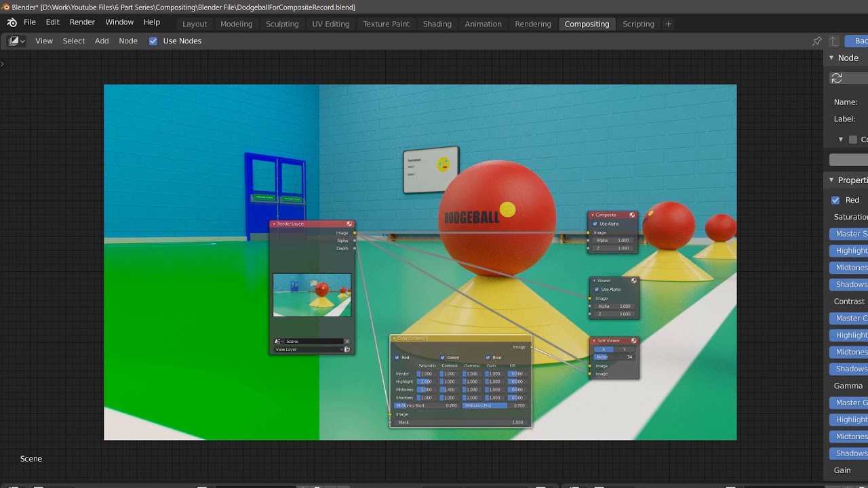Open the View Layer dropdown

click(309, 350)
